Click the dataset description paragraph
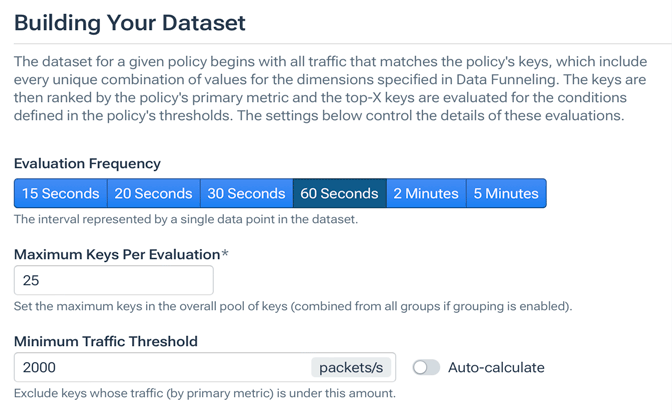The width and height of the screenshot is (672, 413). click(330, 88)
